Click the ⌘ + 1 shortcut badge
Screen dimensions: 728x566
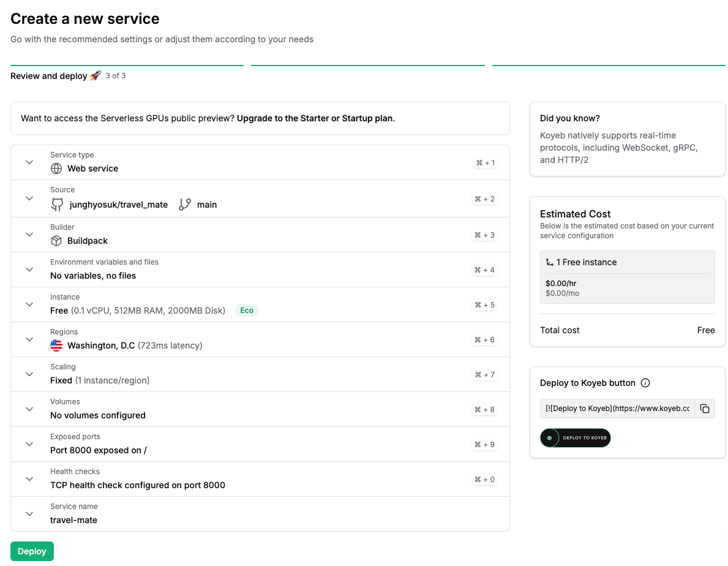click(x=485, y=163)
